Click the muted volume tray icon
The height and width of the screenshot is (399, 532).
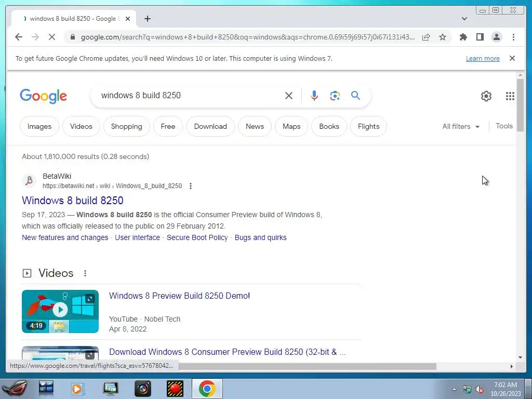pos(480,390)
